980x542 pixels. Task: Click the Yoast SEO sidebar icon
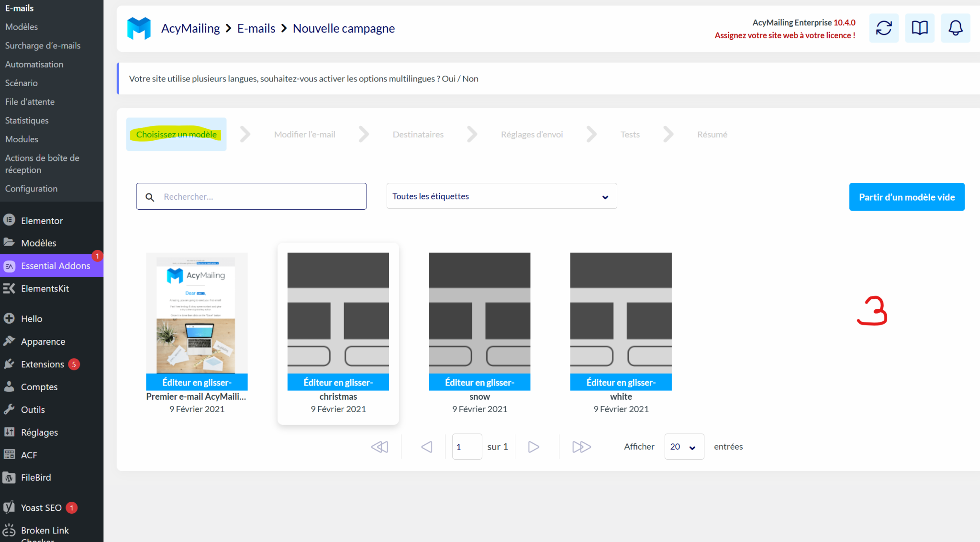9,507
